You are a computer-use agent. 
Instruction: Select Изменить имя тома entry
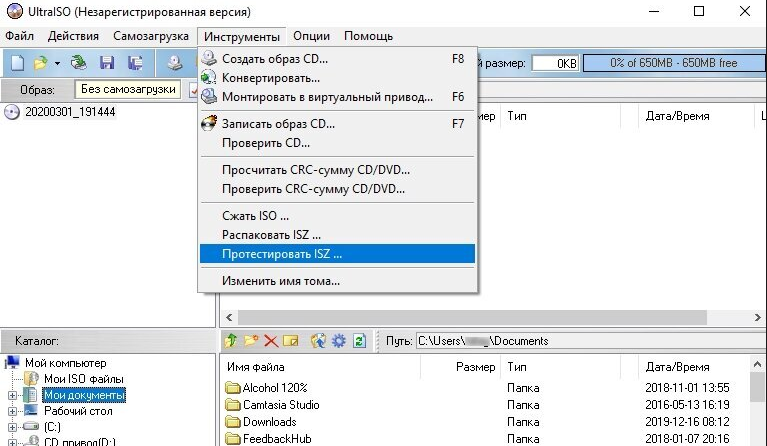[x=337, y=281]
